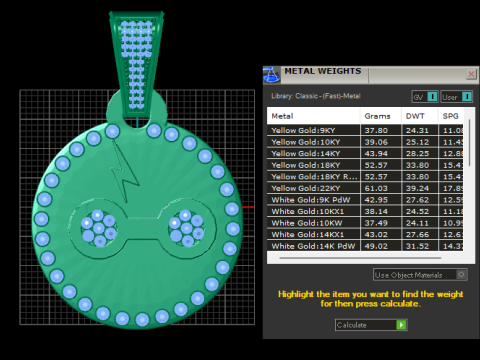Viewport: 480px width, 360px height.
Task: Click the lightning bolt engraving on pendant
Action: point(124,172)
